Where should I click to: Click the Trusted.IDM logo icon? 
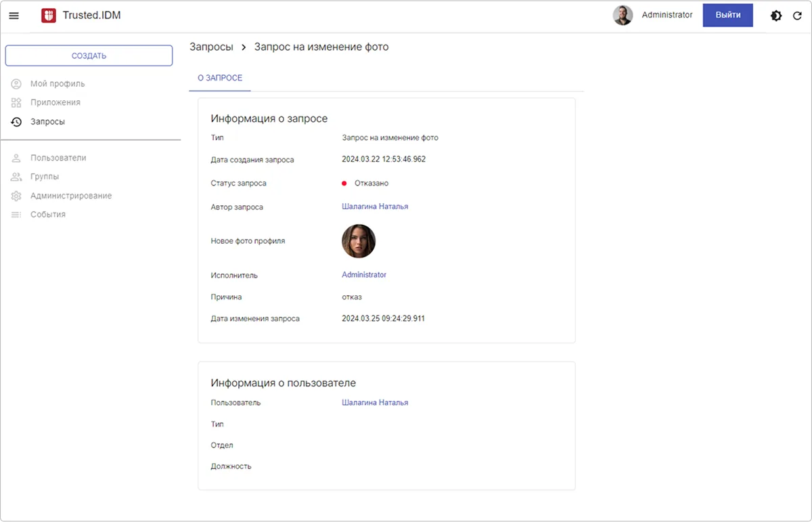tap(49, 16)
